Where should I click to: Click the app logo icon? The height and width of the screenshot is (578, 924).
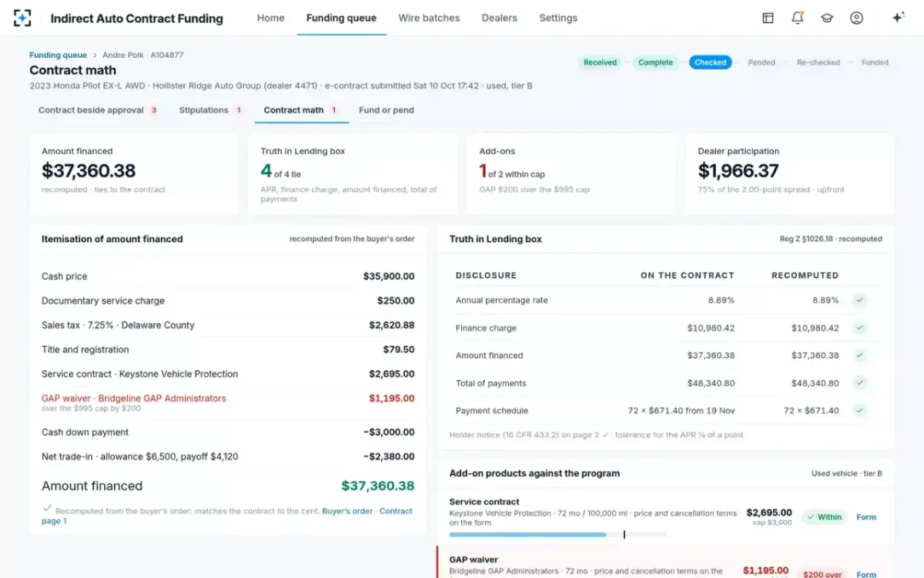tap(23, 18)
